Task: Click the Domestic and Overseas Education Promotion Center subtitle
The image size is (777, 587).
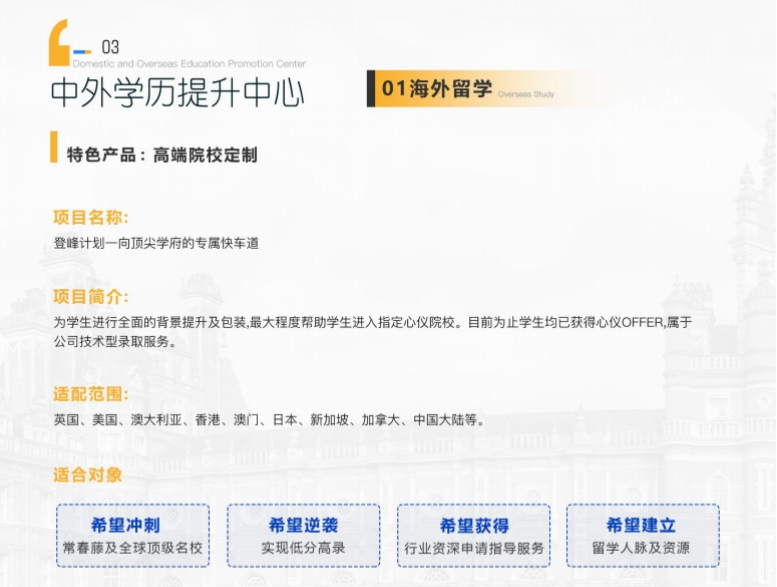Action: click(x=189, y=63)
